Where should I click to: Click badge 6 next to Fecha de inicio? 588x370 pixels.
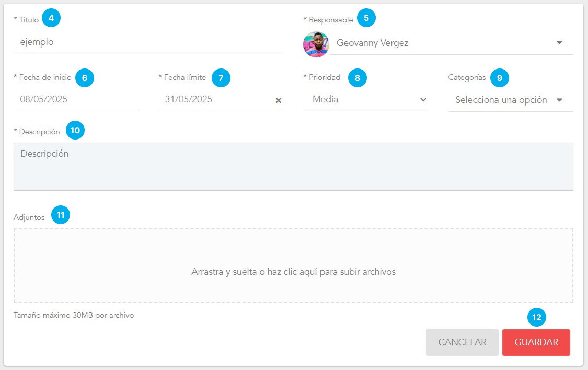85,78
